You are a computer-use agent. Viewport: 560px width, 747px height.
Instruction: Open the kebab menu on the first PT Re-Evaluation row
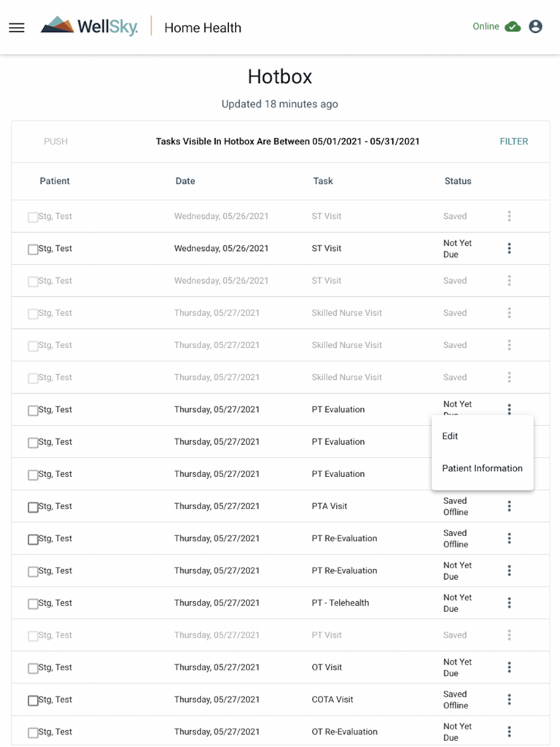pyautogui.click(x=509, y=538)
